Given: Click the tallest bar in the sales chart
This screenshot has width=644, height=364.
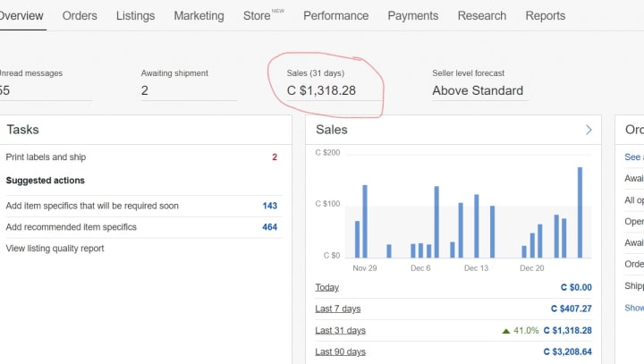Looking at the screenshot, I should click(580, 212).
